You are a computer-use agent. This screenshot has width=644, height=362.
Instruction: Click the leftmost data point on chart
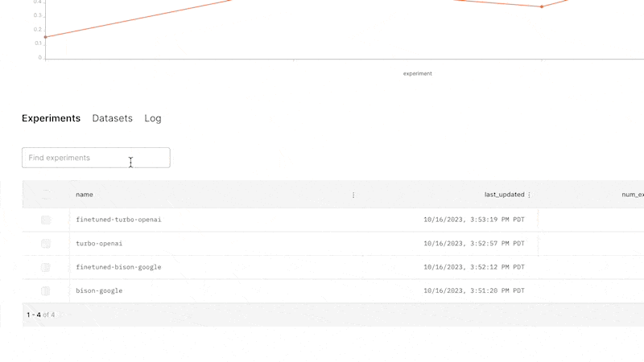46,37
